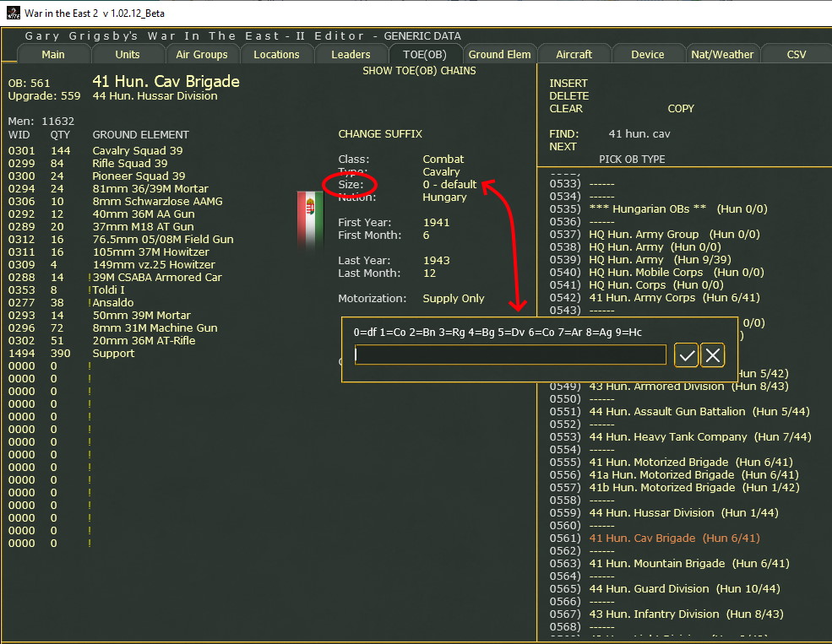Click FIND search label

point(564,134)
